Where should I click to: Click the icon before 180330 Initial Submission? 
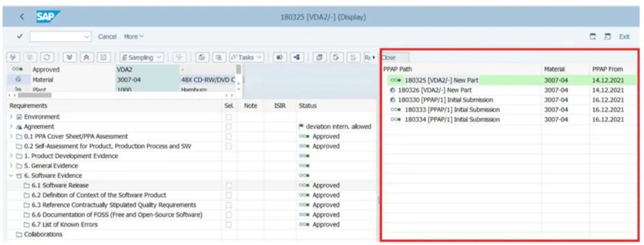pyautogui.click(x=393, y=100)
